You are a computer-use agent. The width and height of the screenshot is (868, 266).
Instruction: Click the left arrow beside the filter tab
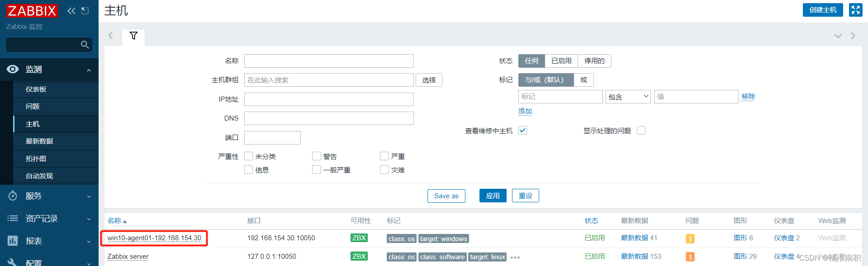[110, 35]
